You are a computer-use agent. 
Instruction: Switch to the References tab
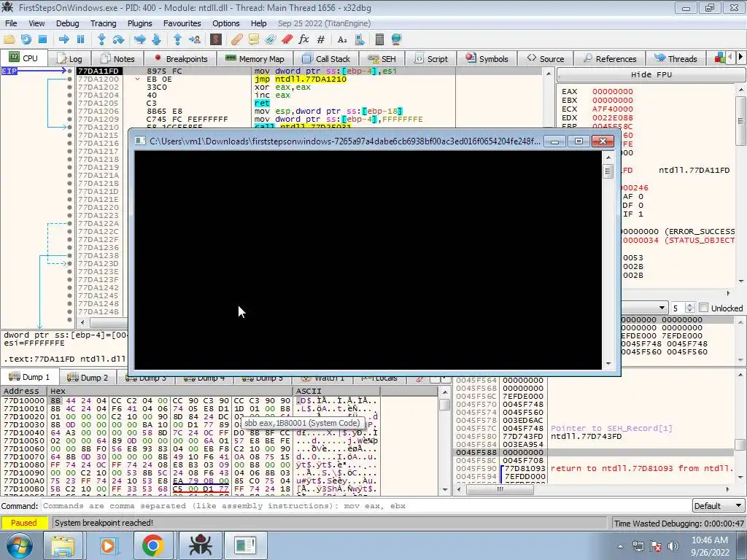(611, 59)
